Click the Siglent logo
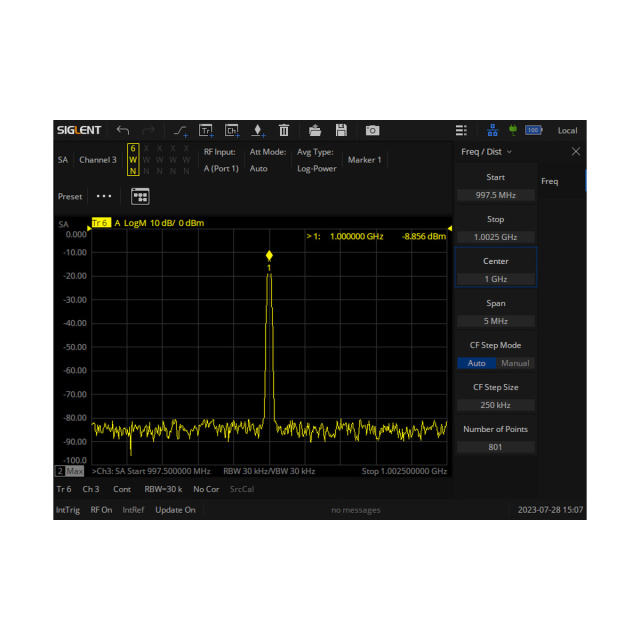The height and width of the screenshot is (640, 640). coord(79,130)
